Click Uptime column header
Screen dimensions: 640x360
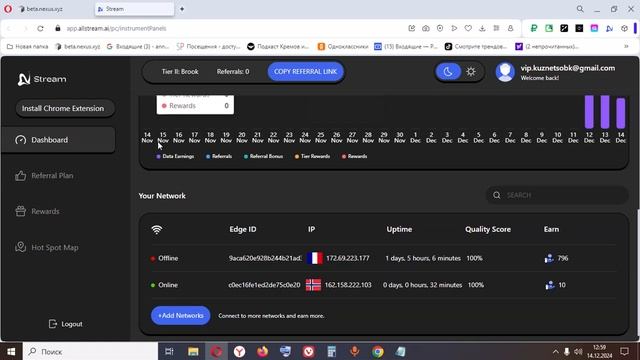[x=399, y=229]
